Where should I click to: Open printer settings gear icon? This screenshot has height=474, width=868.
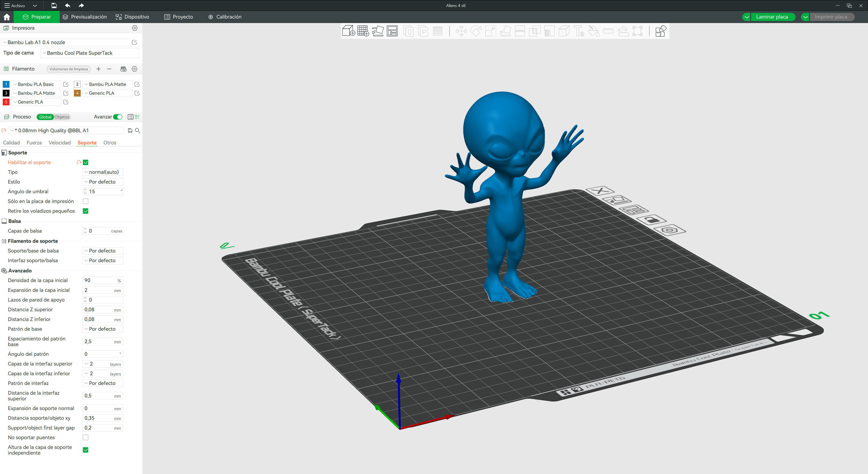[x=134, y=28]
